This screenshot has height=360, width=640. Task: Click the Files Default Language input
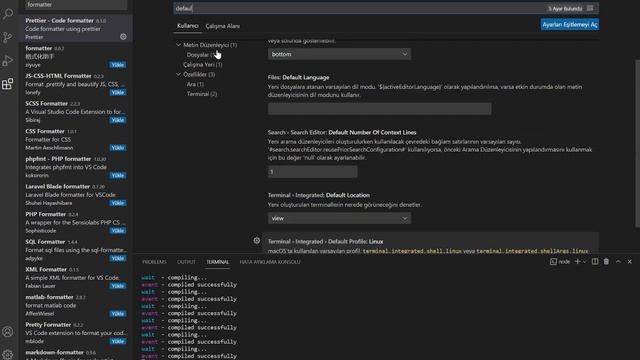(x=380, y=109)
